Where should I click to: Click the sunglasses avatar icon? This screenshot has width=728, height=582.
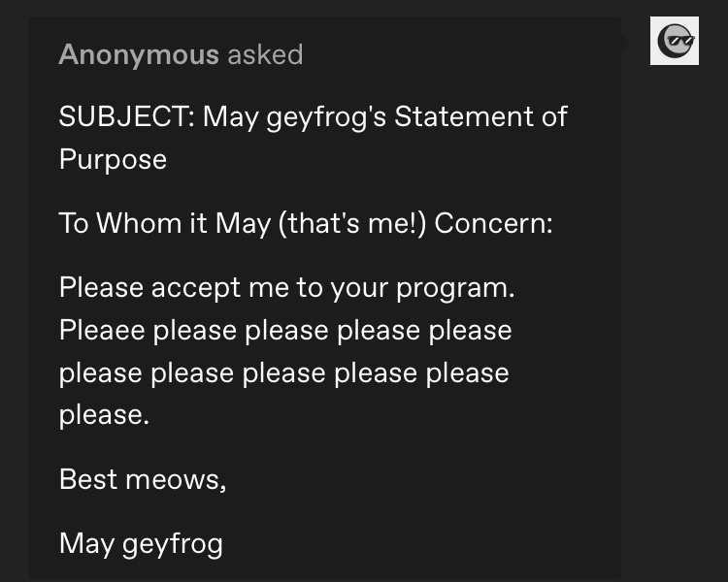[x=675, y=42]
